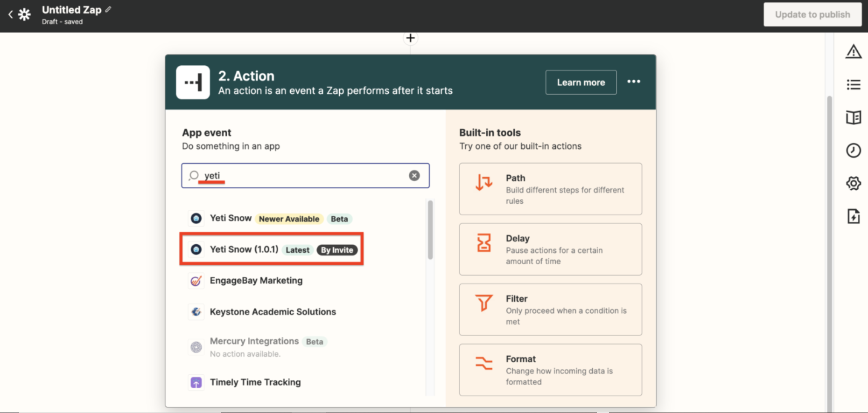Click the Draft - saved status text
868x413 pixels.
pos(62,22)
